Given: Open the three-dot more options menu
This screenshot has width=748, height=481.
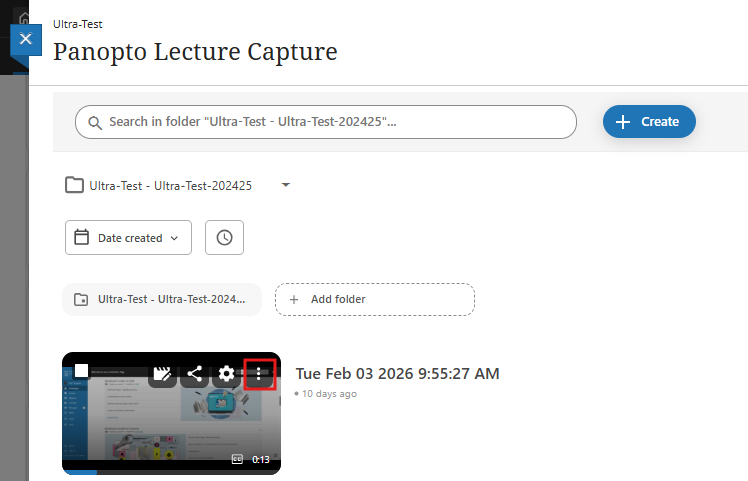Looking at the screenshot, I should pyautogui.click(x=259, y=374).
